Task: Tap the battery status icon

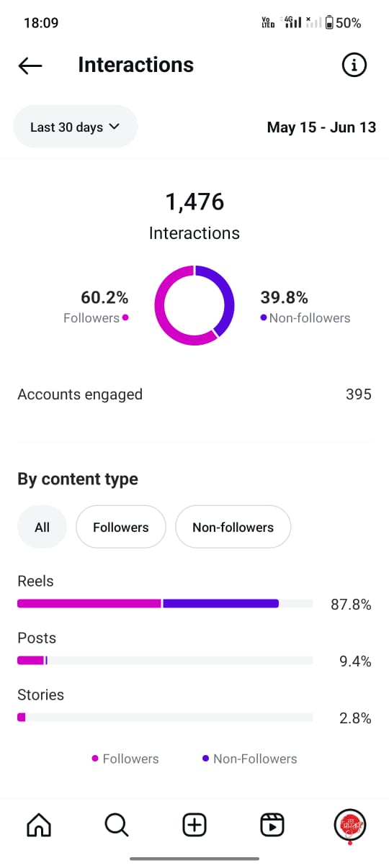Action: point(330,23)
